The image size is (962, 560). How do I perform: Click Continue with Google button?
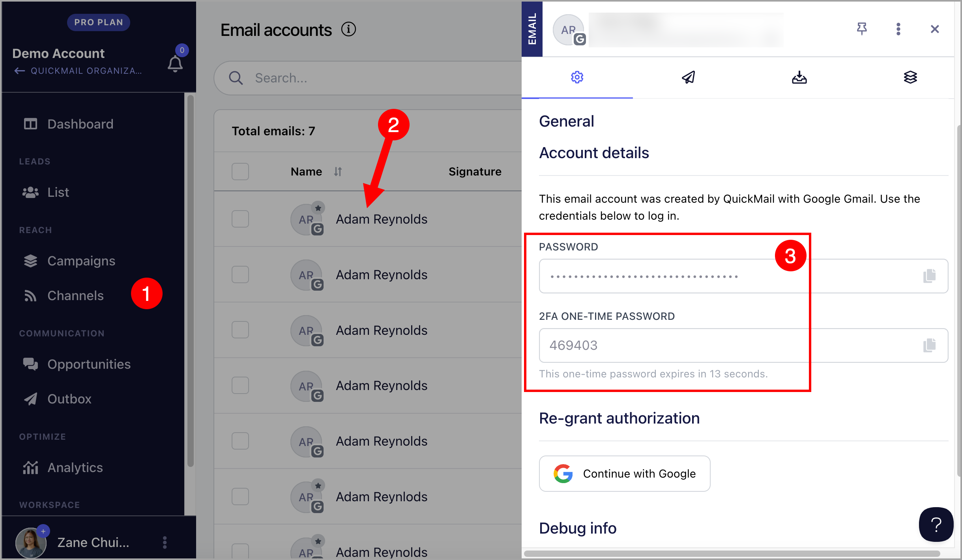point(625,474)
